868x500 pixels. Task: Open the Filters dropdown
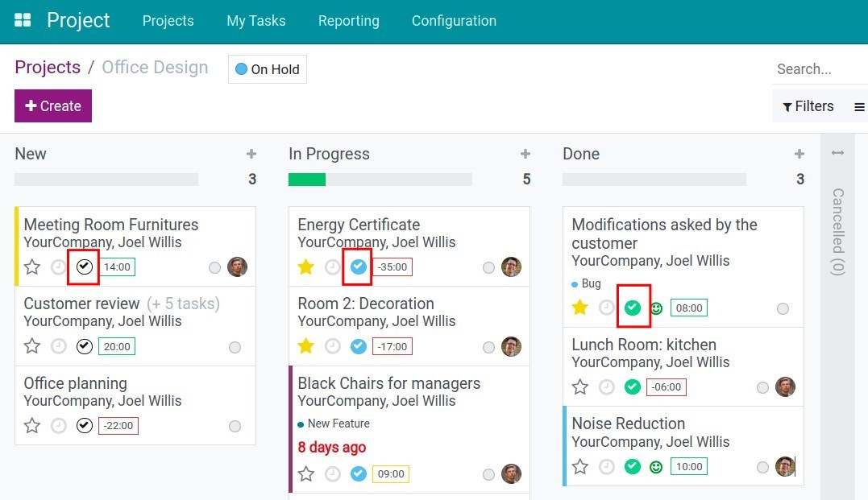808,106
